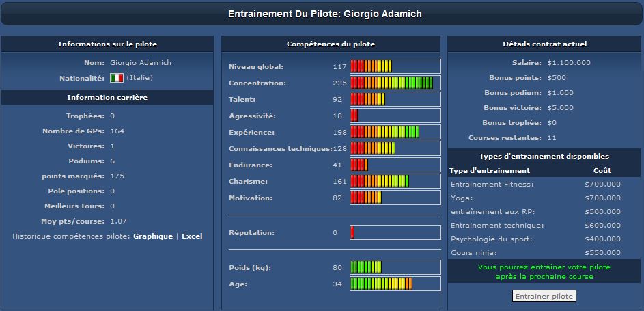Select the entraînement aux RP row

544,212
